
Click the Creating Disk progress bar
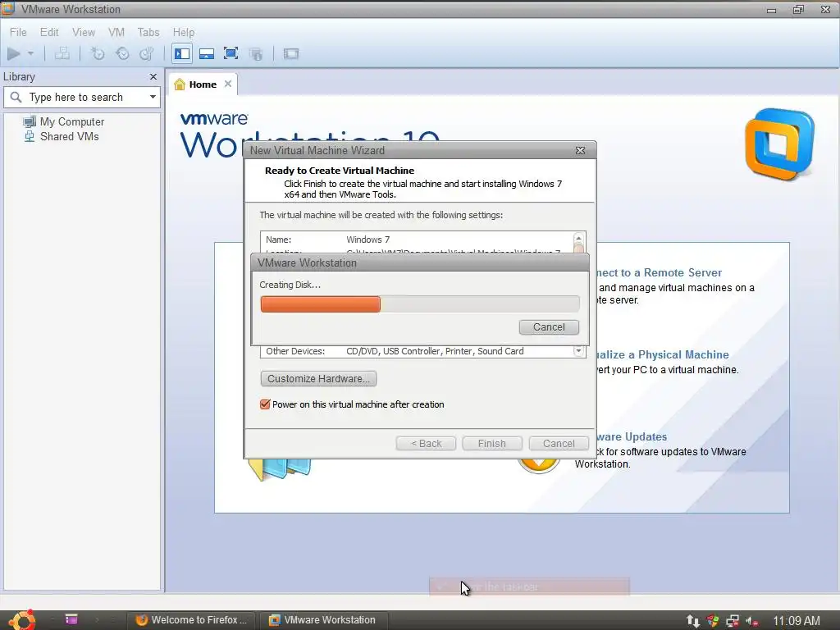(419, 304)
